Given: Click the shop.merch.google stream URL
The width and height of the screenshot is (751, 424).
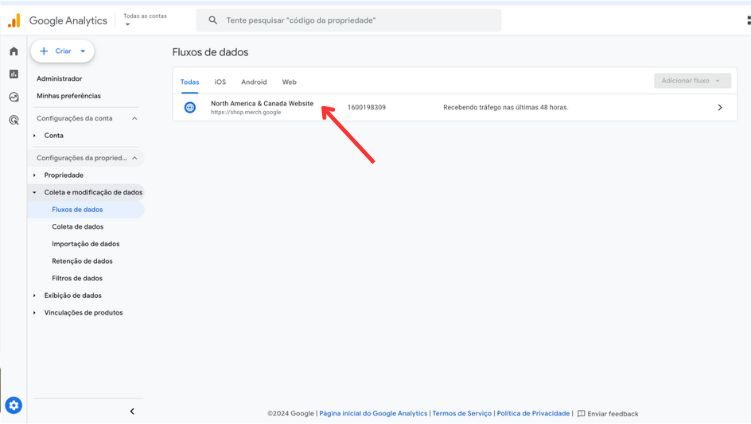Looking at the screenshot, I should click(246, 112).
